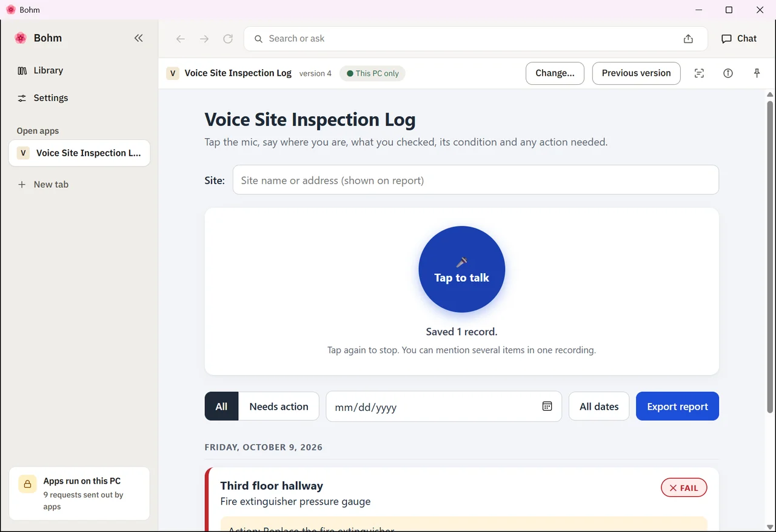Click the lock icon in privacy card

[27, 484]
